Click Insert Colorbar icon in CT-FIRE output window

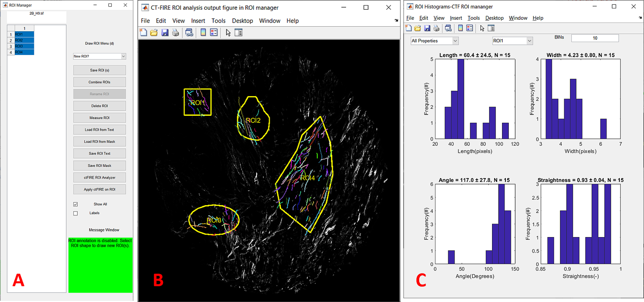tap(203, 32)
